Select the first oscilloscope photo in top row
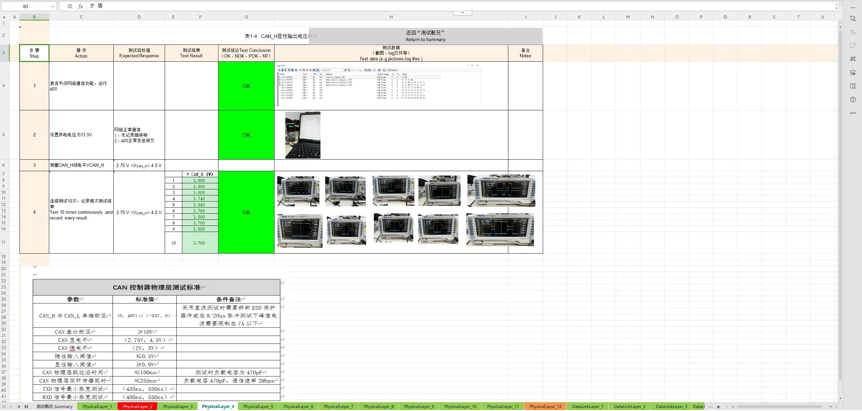This screenshot has height=411, width=862. click(300, 191)
